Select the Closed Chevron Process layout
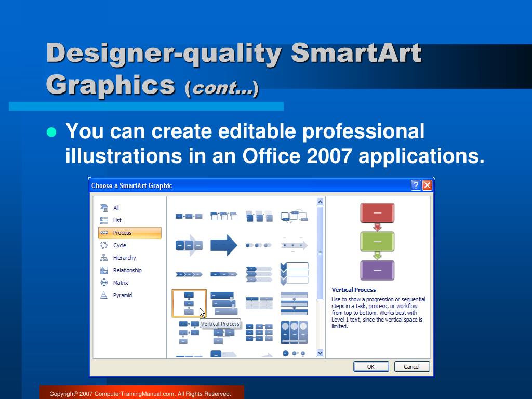The image size is (532, 399). coord(224,274)
